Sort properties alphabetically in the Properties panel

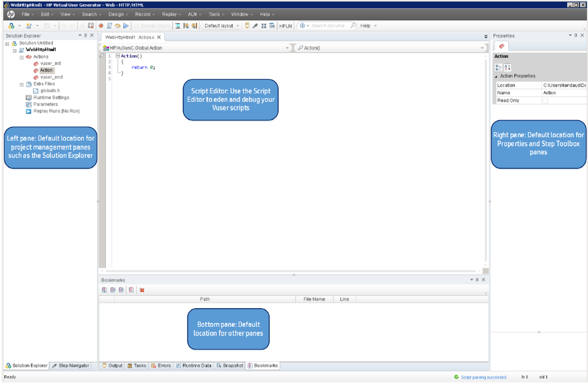506,67
